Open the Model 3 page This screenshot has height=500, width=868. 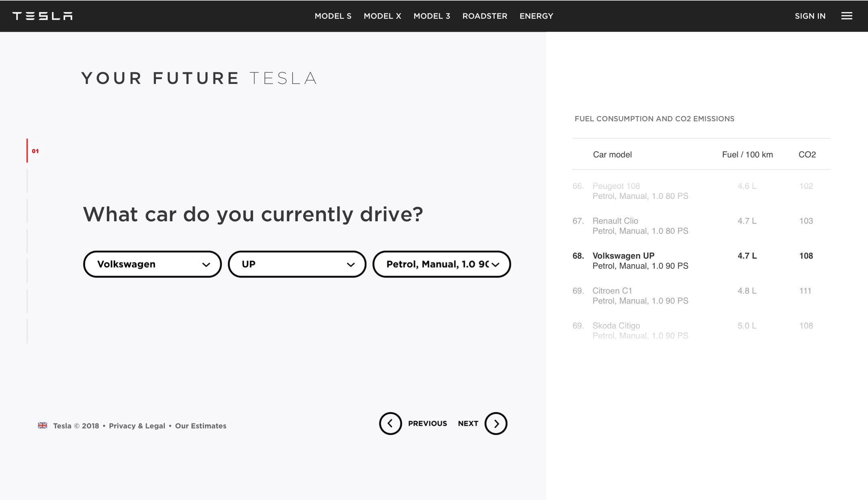point(432,16)
